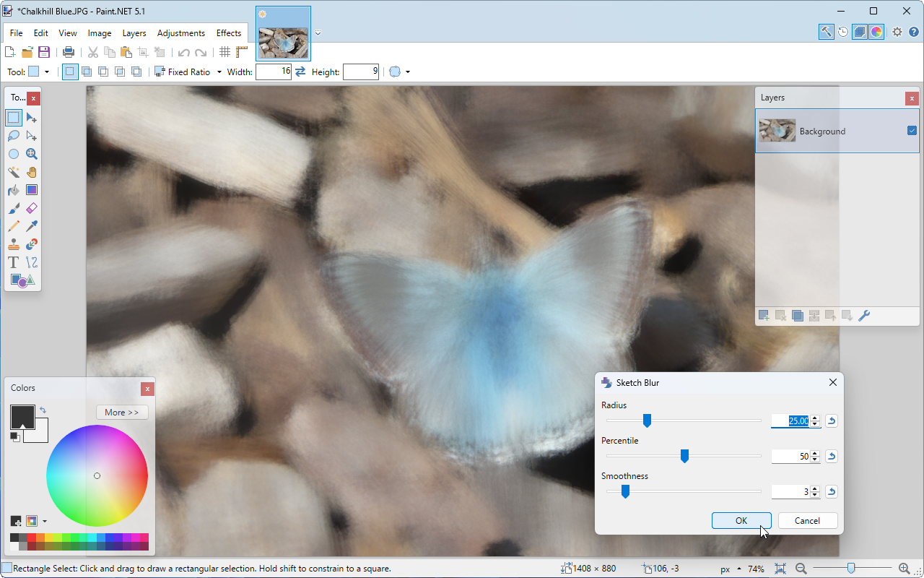This screenshot has width=924, height=578.
Task: Pick the Paintbrush tool
Action: (x=13, y=207)
